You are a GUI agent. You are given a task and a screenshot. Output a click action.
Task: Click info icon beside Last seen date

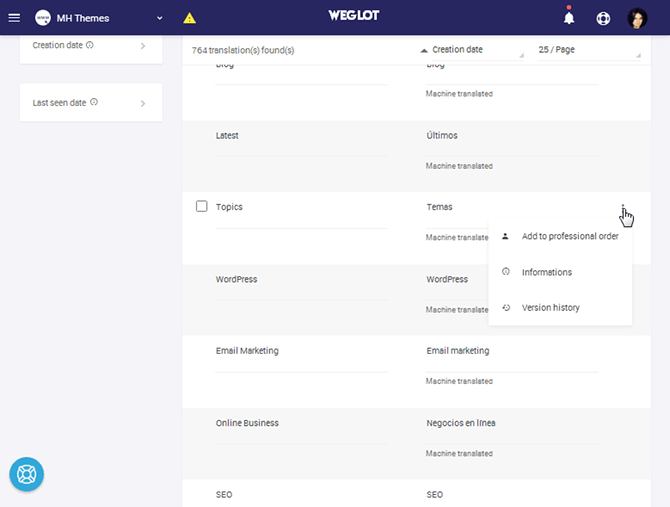coord(94,102)
